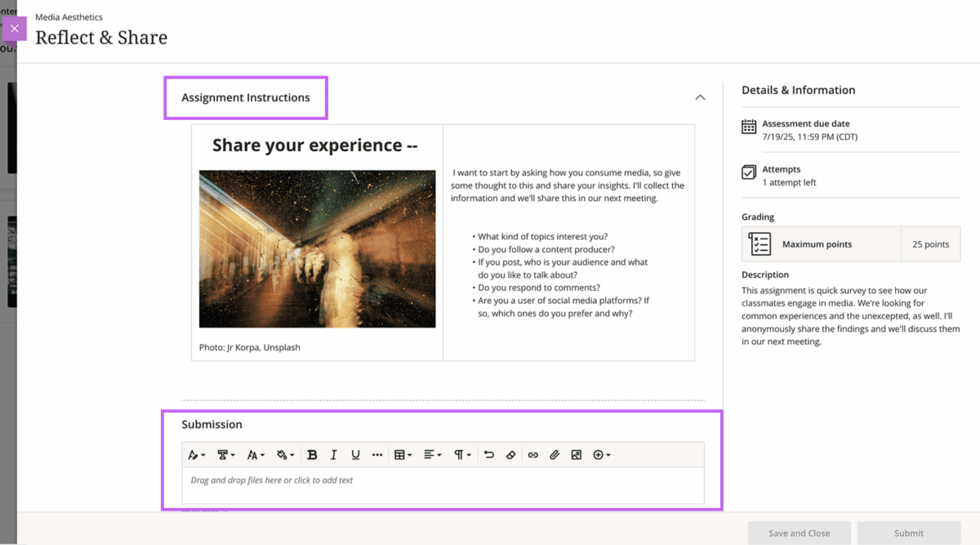The height and width of the screenshot is (545, 980).
Task: Open the paragraph format dropdown
Action: (462, 455)
